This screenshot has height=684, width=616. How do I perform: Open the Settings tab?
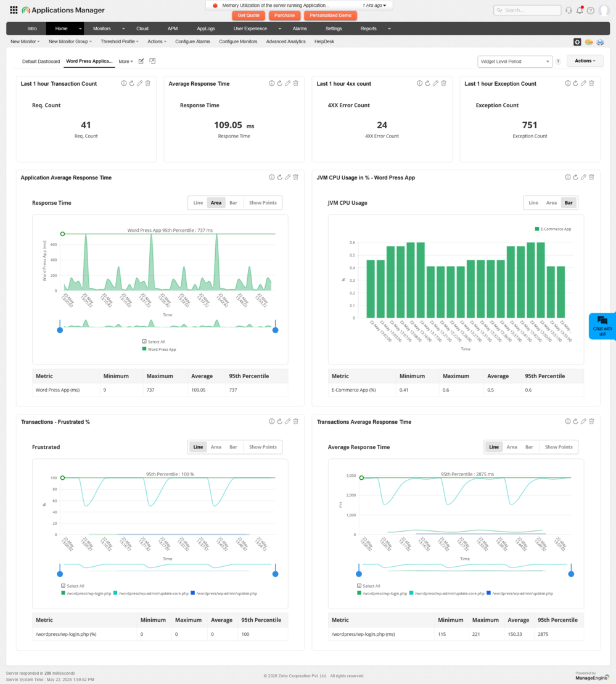[x=334, y=29]
